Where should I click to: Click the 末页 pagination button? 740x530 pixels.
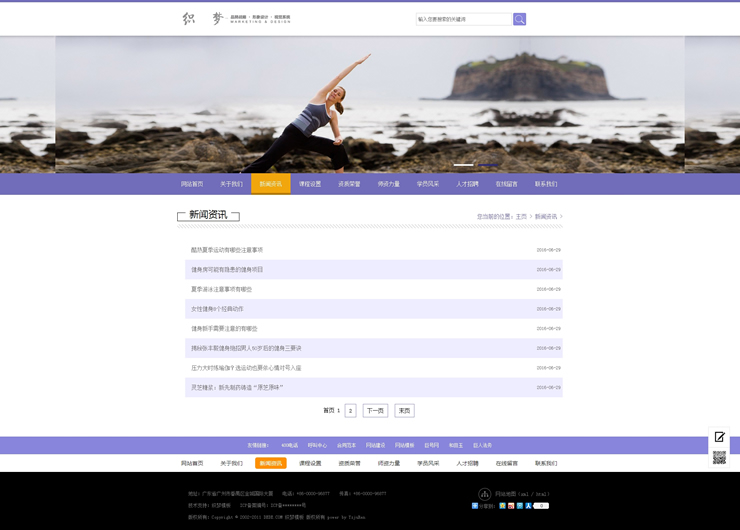pos(404,411)
